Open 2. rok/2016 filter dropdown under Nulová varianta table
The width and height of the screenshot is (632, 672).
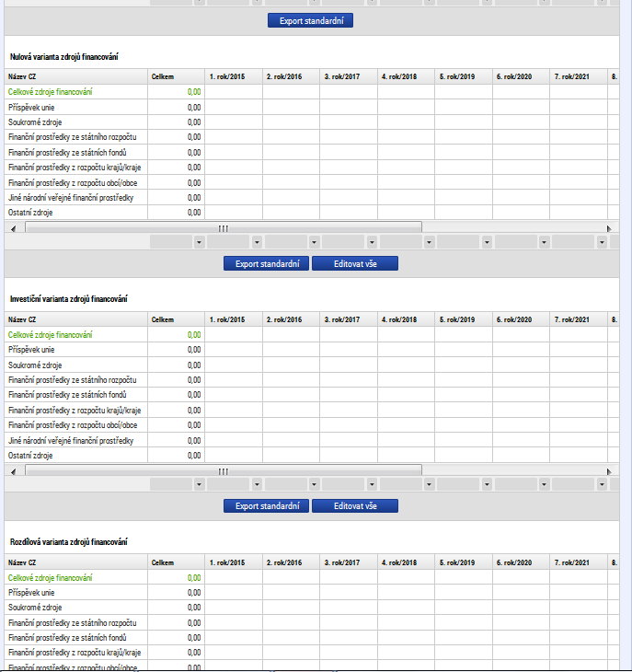tap(315, 242)
